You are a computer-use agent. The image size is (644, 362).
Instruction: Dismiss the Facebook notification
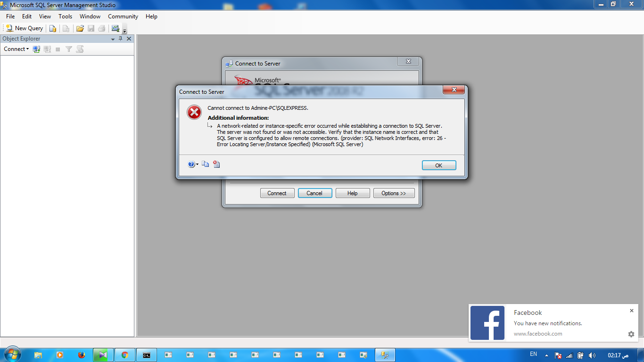[632, 311]
